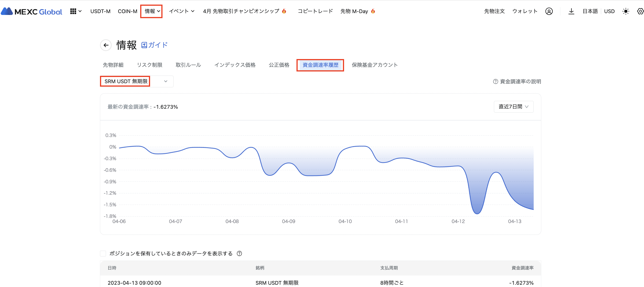This screenshot has height=287, width=644.
Task: Switch to the 保険基金アカウント tab
Action: tap(374, 65)
